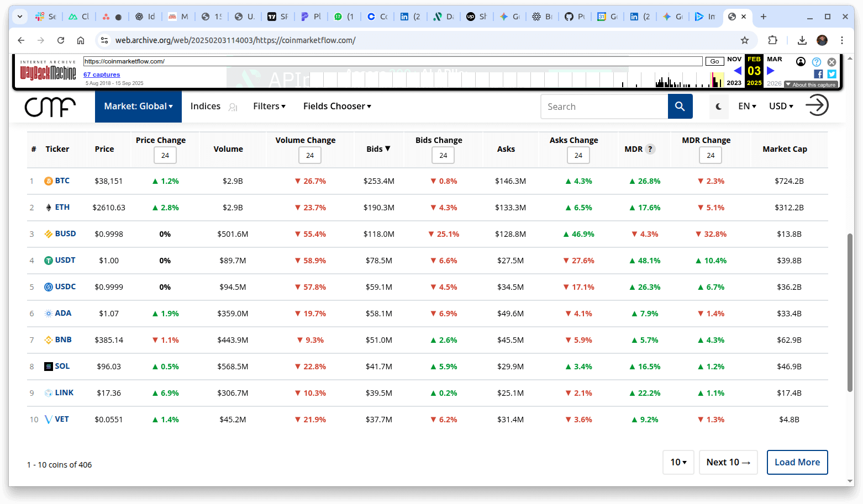Viewport: 863px width, 504px height.
Task: Click the login arrow circle icon
Action: coord(817,105)
